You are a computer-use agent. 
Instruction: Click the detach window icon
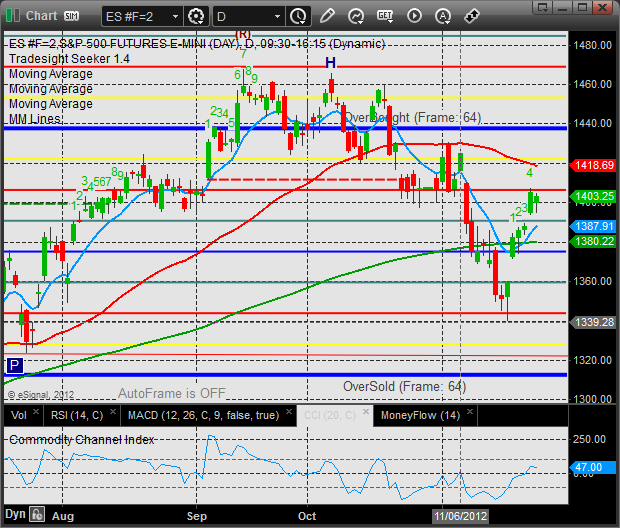click(x=542, y=7)
